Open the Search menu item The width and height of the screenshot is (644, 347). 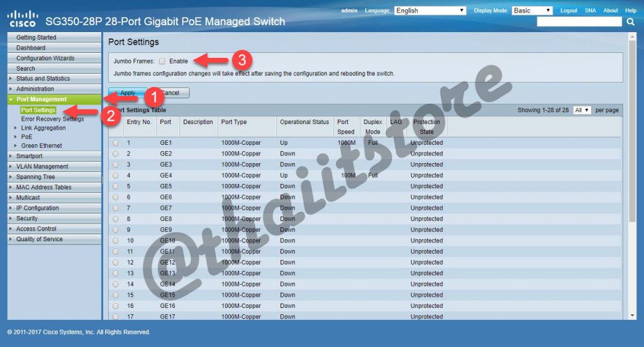tap(54, 69)
